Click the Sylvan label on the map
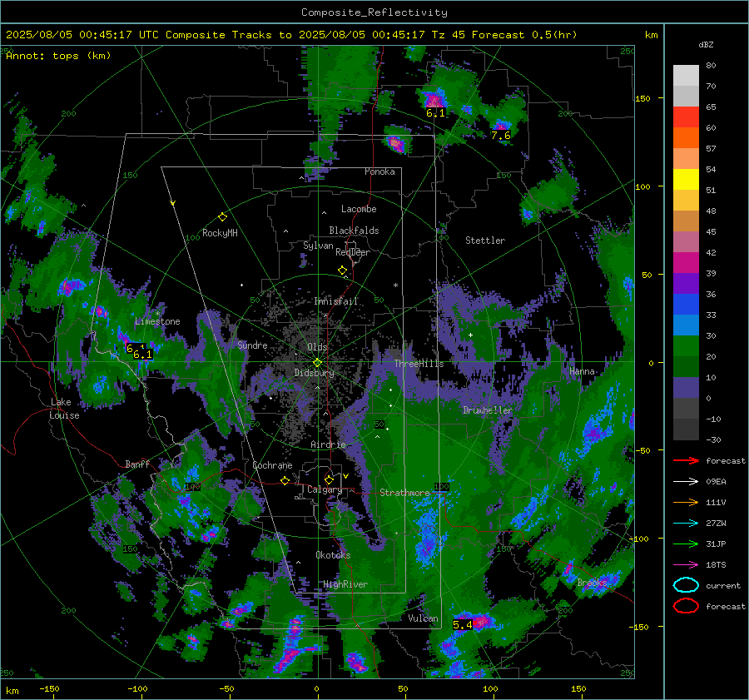This screenshot has height=700, width=749. [x=318, y=246]
